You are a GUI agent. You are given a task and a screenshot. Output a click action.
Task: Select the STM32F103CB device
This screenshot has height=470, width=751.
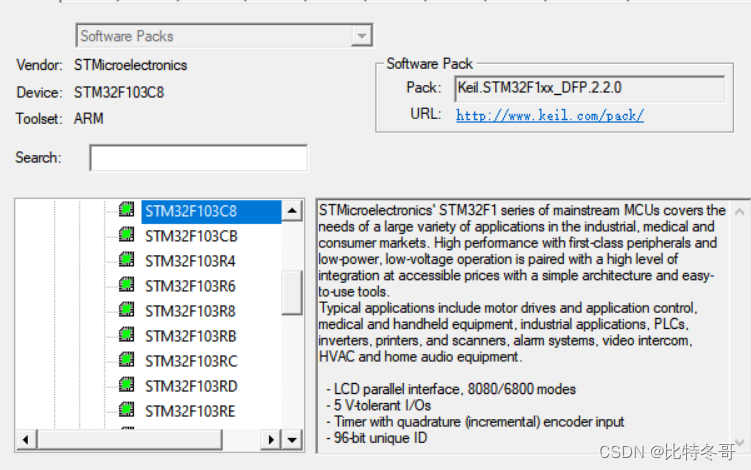(191, 237)
